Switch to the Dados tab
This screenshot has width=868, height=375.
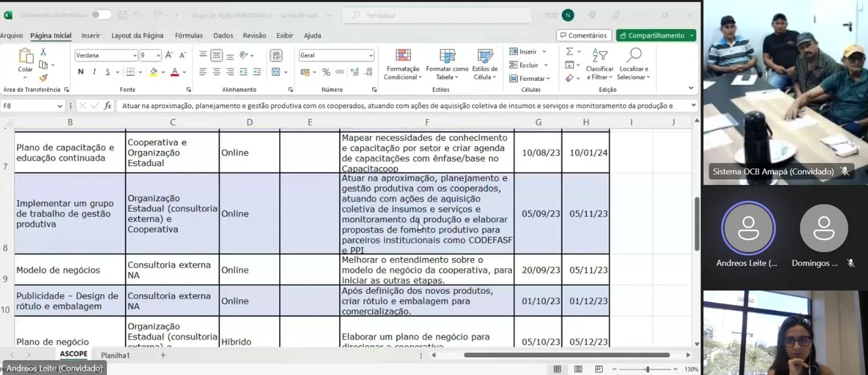tap(224, 35)
